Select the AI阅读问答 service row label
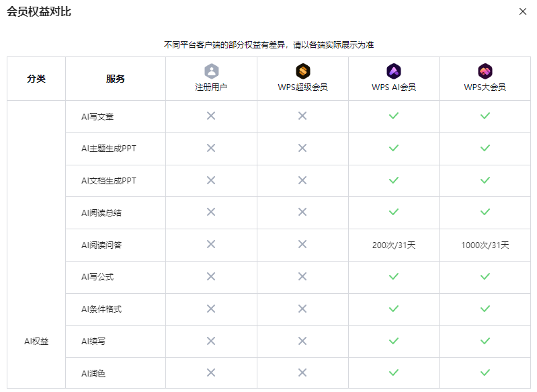This screenshot has height=392, width=537. (x=101, y=245)
